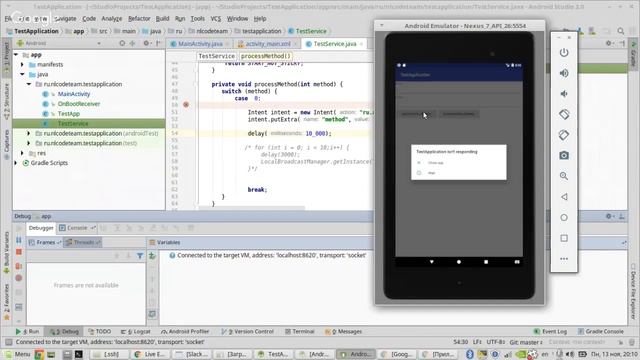Open Version Control tool window
Image resolution: width=640 pixels, height=360 pixels.
pyautogui.click(x=247, y=332)
